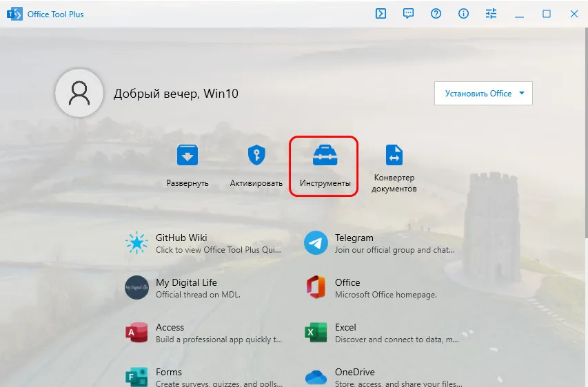Screen dimensions: 588x387
Task: Close the Office Tool Plus window
Action: coord(574,14)
